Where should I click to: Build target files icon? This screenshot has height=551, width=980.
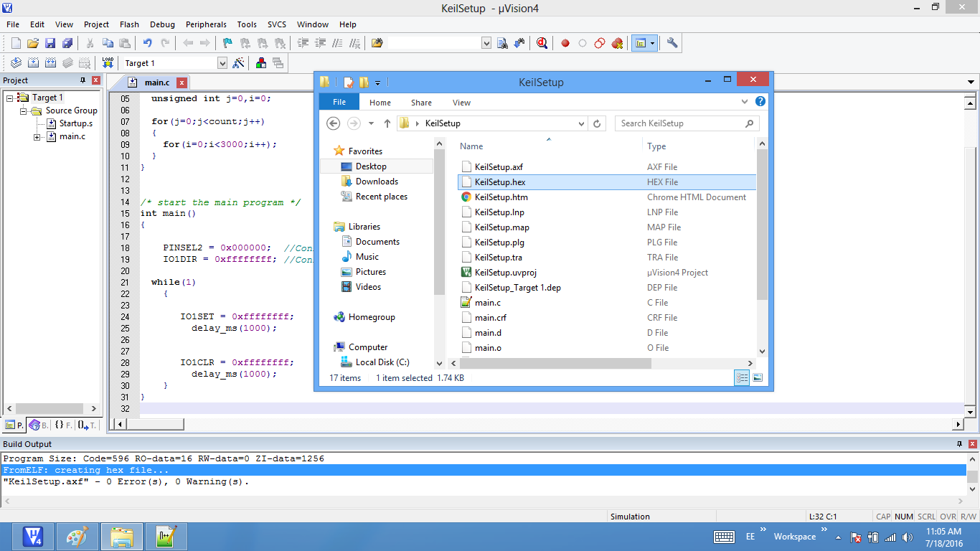(33, 63)
